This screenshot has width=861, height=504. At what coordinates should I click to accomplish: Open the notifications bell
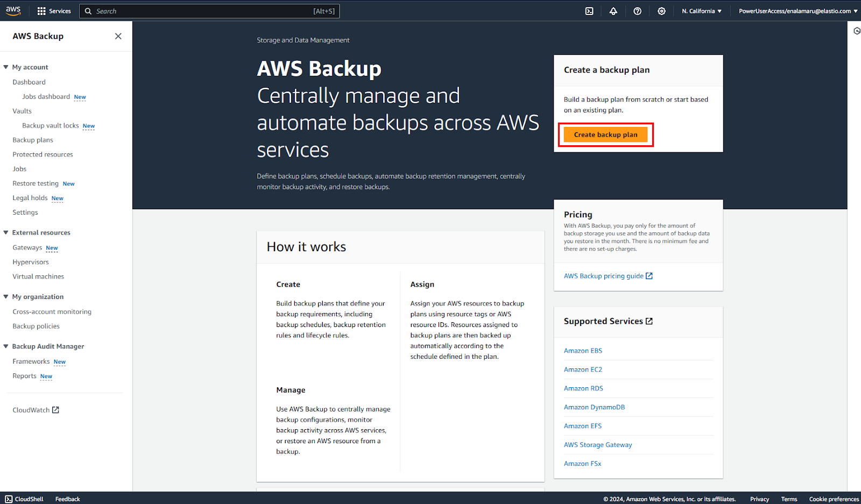613,11
